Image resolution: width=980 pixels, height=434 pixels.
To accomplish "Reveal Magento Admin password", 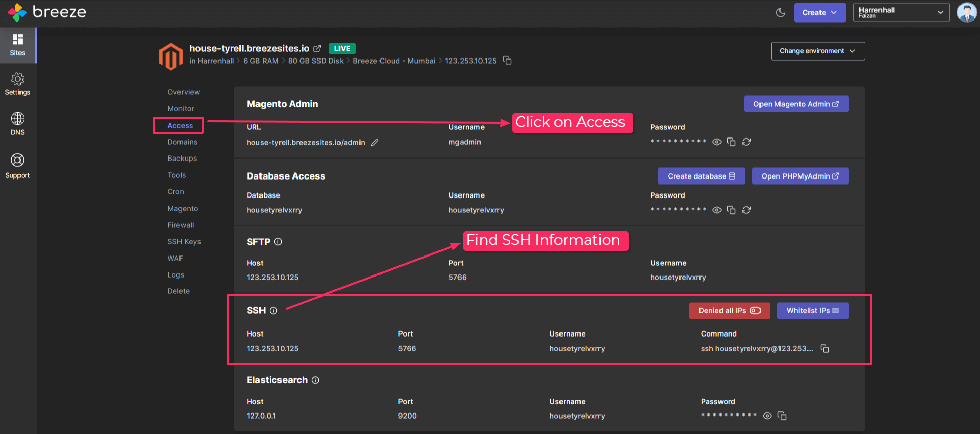I will click(x=717, y=142).
